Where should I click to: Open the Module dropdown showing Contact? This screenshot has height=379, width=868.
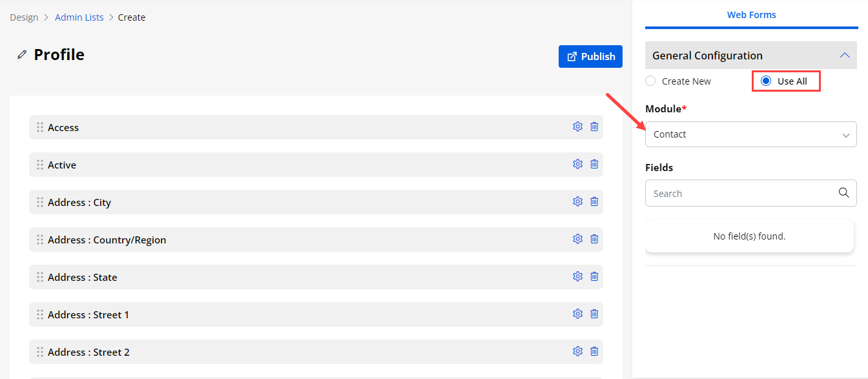[750, 134]
